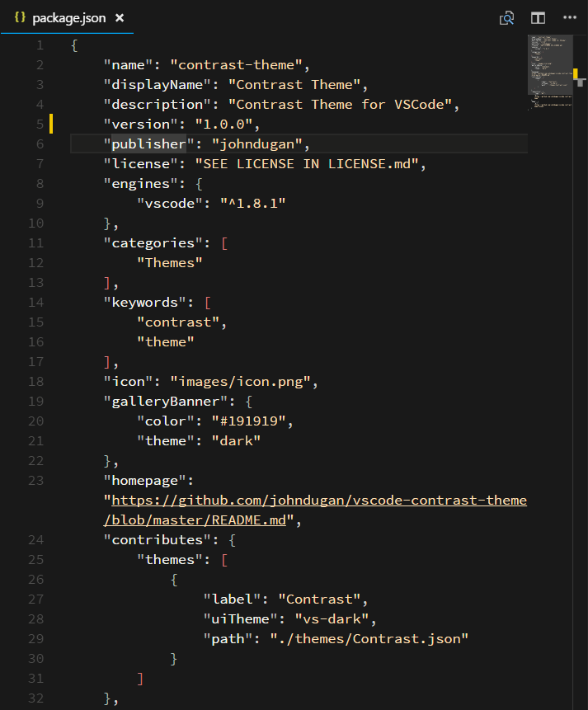Click the "engines" key
This screenshot has width=588, height=710.
[141, 184]
